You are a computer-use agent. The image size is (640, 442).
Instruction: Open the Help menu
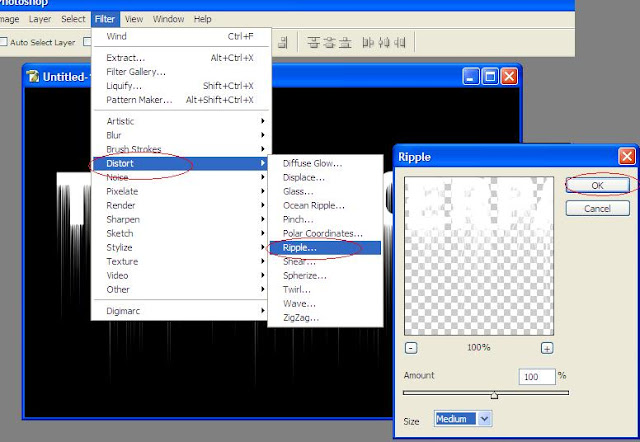coord(202,19)
